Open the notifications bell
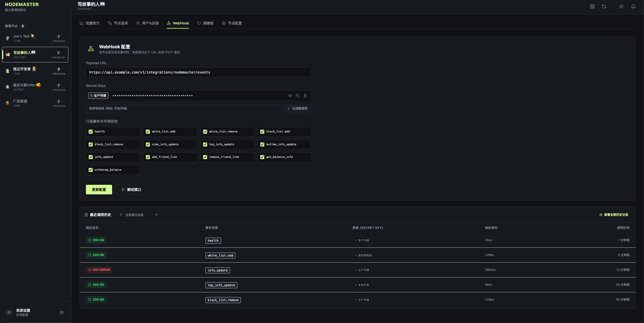 (633, 7)
